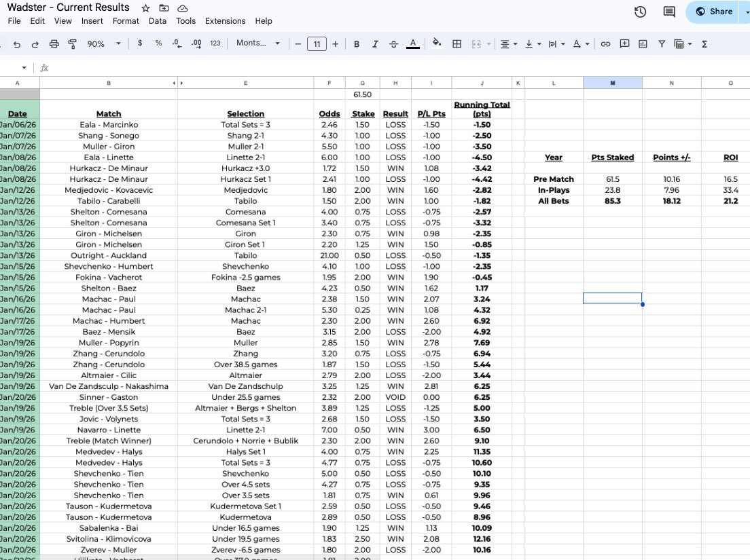Click the Share button
The height and width of the screenshot is (560, 750).
click(x=713, y=12)
